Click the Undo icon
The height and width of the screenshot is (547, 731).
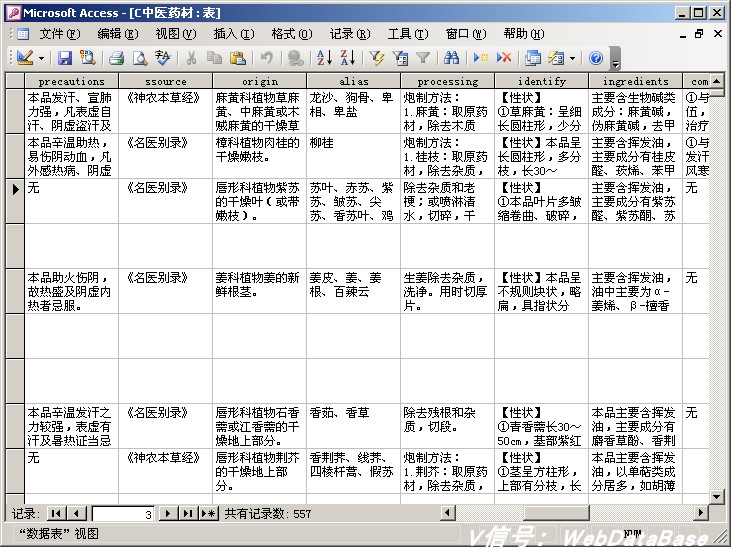[266, 58]
